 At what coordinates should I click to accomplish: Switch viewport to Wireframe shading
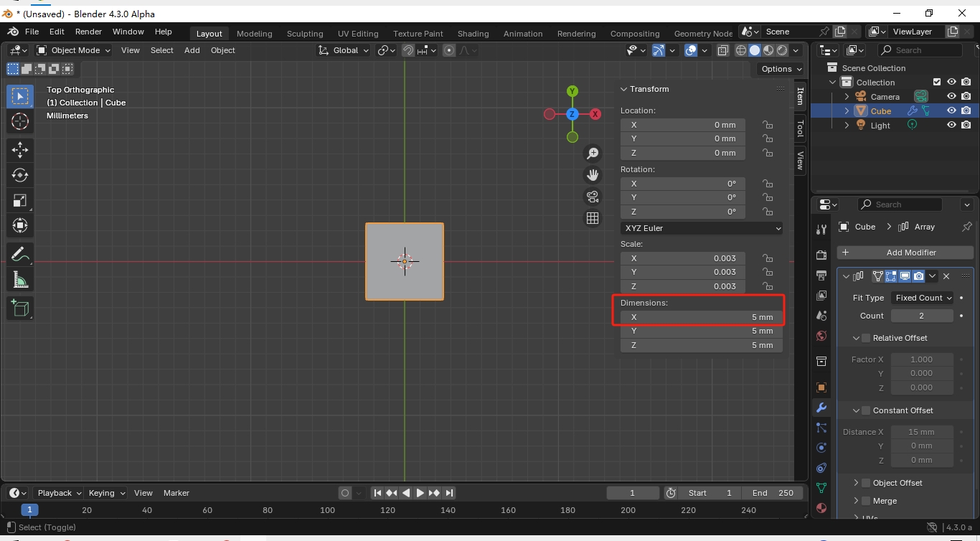tap(741, 50)
